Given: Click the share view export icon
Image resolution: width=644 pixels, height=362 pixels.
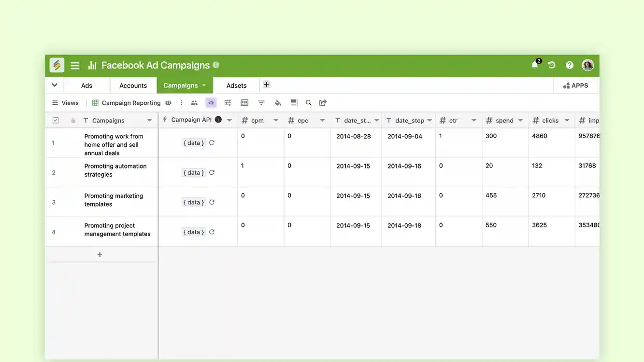Looking at the screenshot, I should (323, 103).
